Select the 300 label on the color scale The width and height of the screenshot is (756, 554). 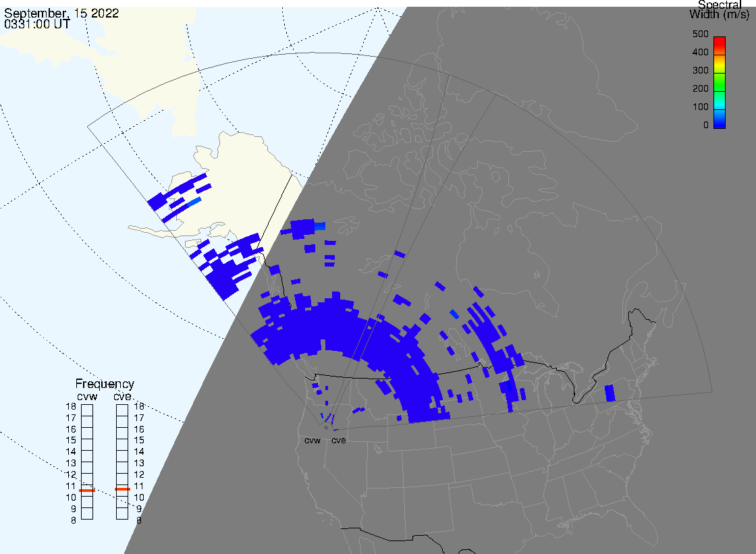[701, 70]
